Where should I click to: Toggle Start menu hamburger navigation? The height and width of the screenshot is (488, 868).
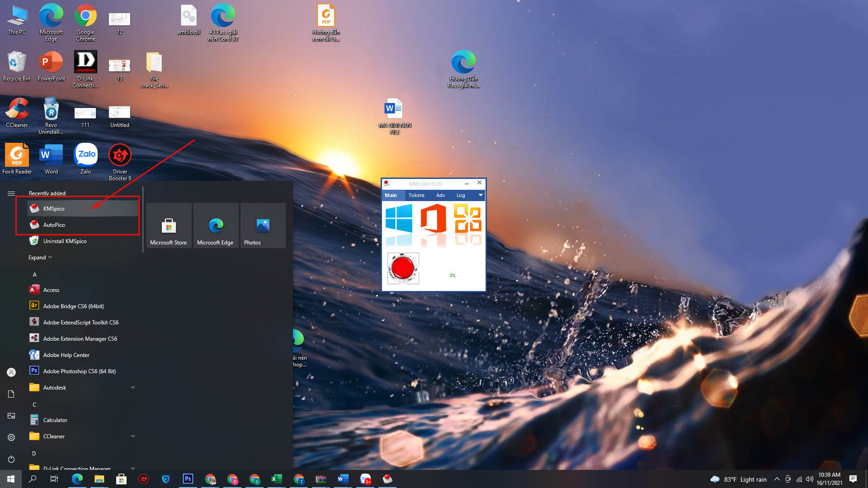[x=11, y=193]
